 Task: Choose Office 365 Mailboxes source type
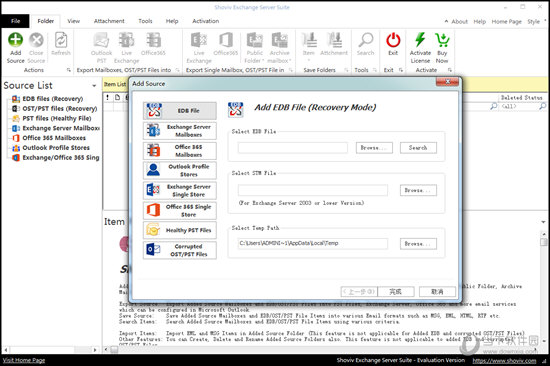(x=180, y=151)
